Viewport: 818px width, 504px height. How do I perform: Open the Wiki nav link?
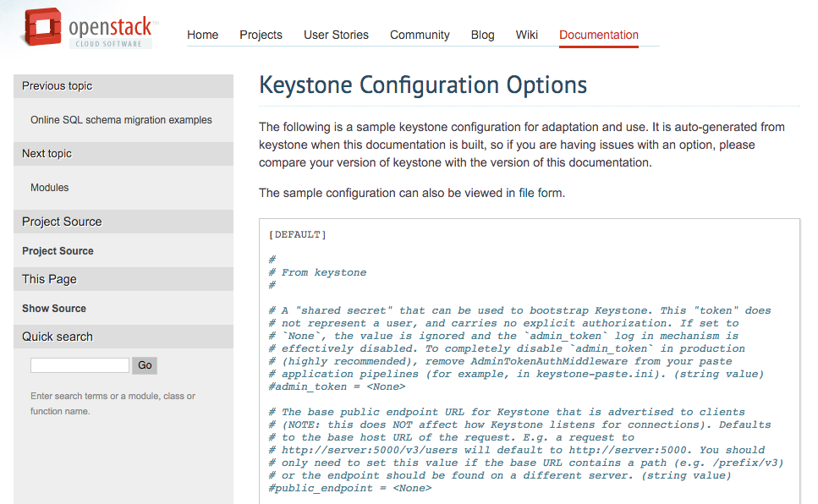(526, 35)
